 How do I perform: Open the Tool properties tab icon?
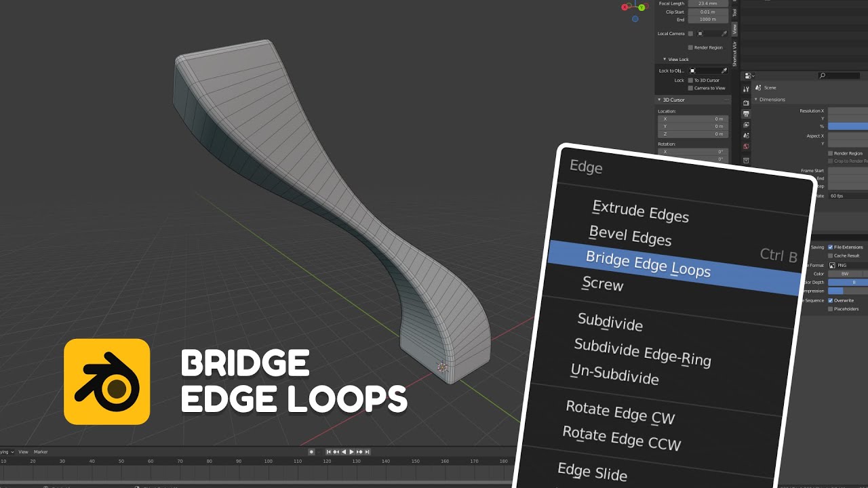[746, 89]
